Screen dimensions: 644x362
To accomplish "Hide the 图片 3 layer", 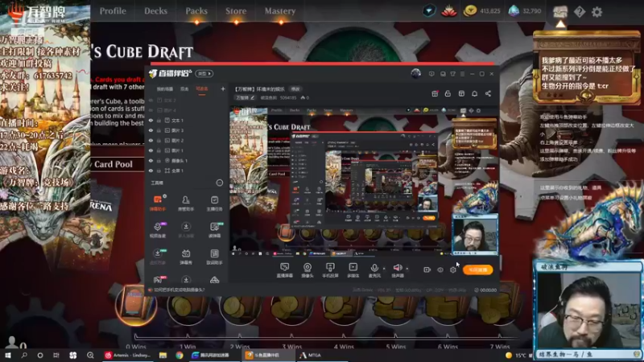I will [x=151, y=130].
